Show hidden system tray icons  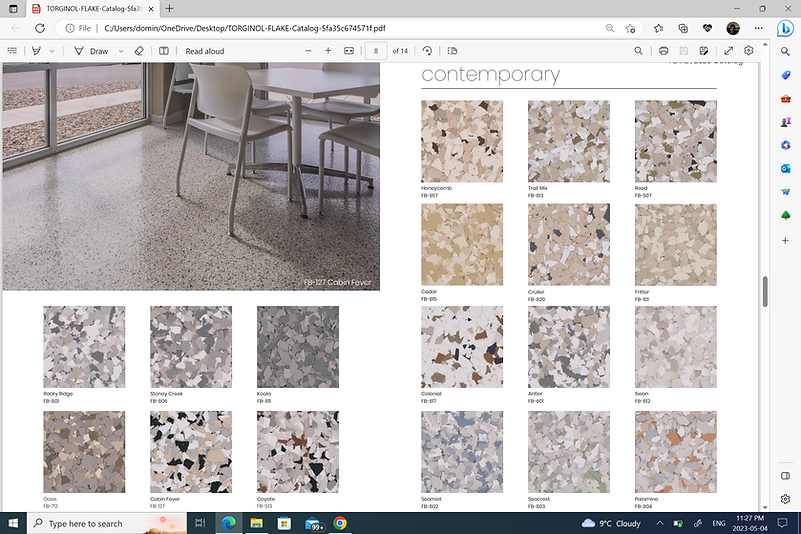coord(660,523)
